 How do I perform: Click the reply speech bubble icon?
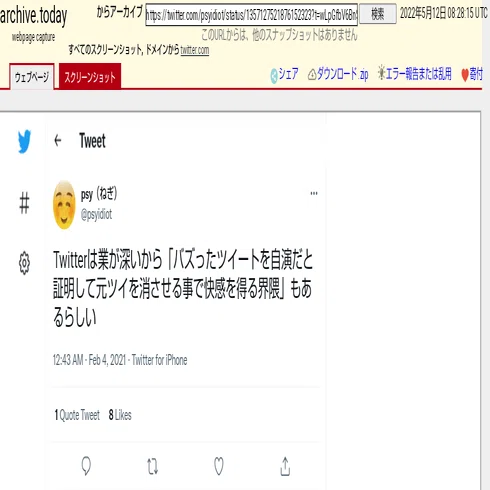point(86,466)
